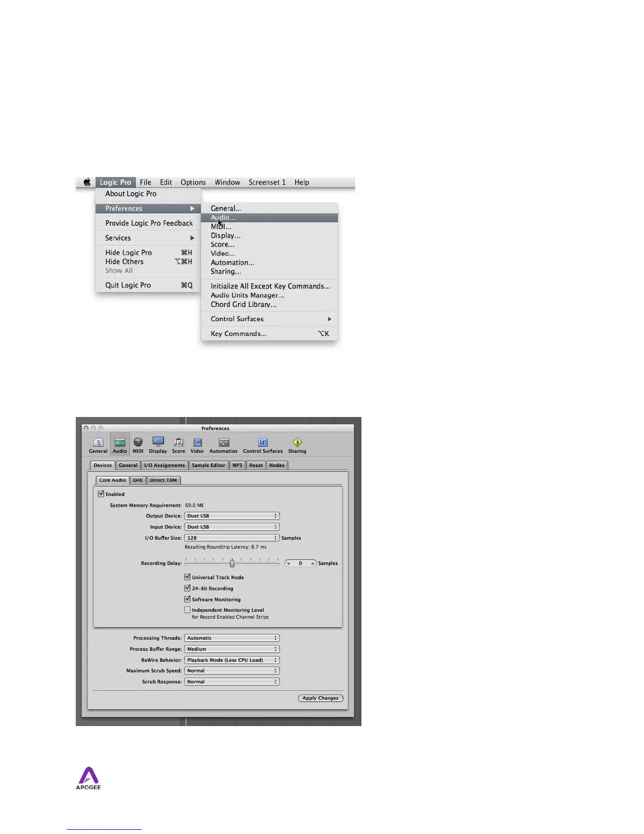This screenshot has width=644, height=834.
Task: Toggle Universal Track Mode checkbox
Action: pyautogui.click(x=187, y=577)
